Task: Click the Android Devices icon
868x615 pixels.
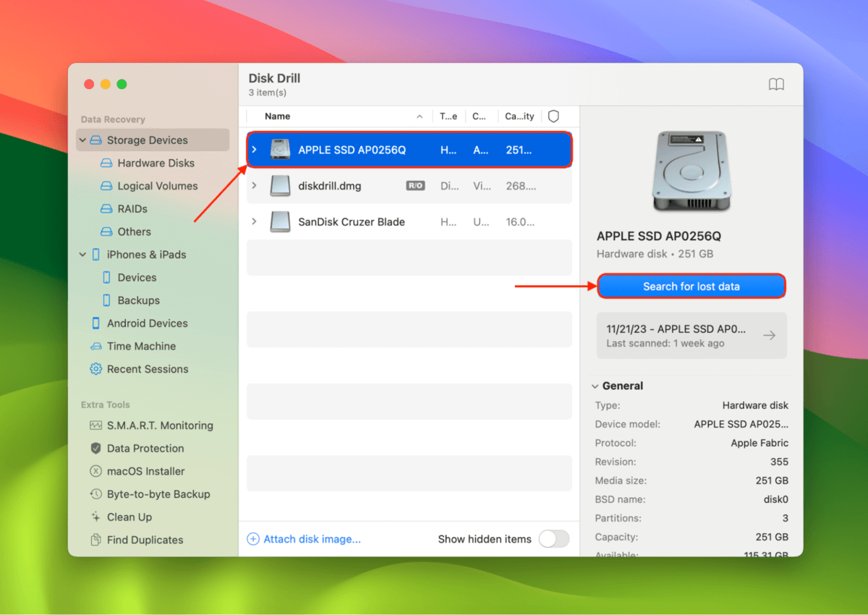Action: tap(96, 323)
